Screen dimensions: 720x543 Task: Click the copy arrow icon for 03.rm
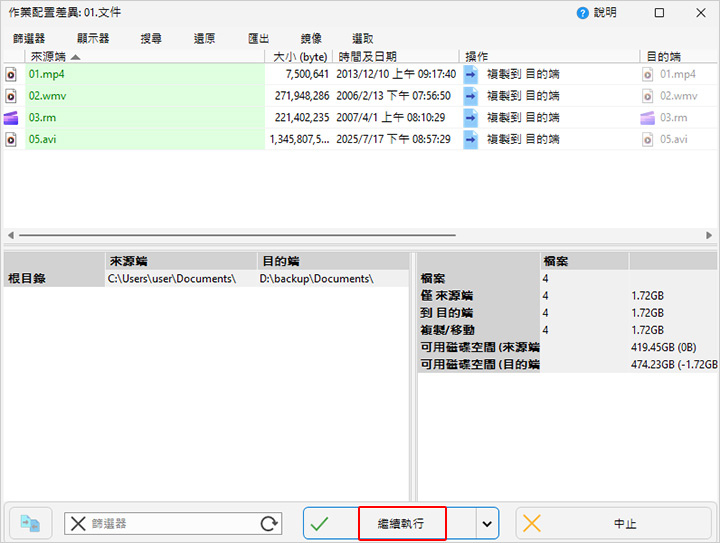(470, 118)
